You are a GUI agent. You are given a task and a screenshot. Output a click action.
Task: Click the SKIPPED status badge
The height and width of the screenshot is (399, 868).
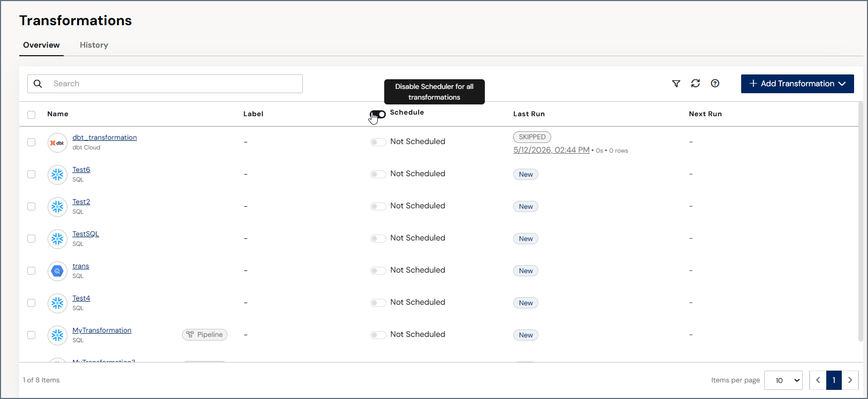(x=532, y=137)
